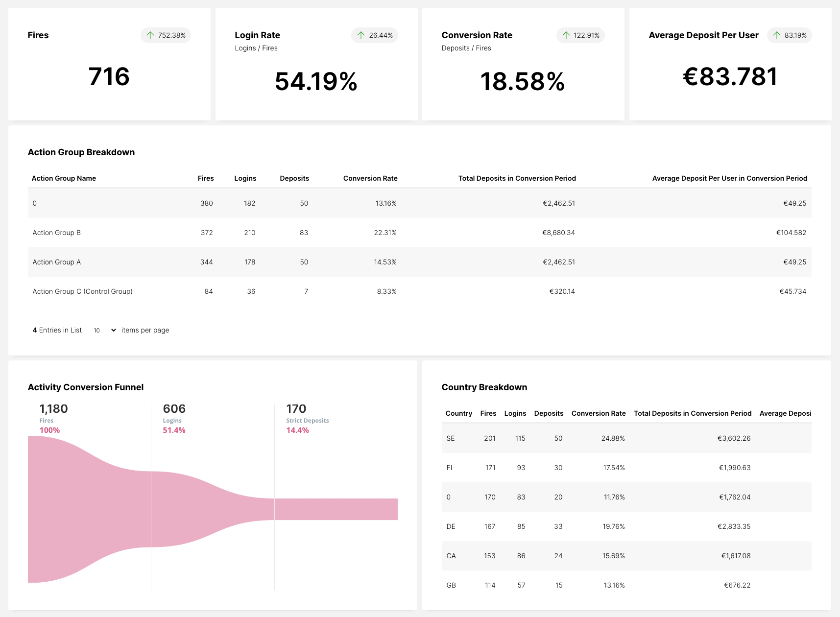Click the Logins funnel segment
The image size is (840, 617).
[211, 509]
